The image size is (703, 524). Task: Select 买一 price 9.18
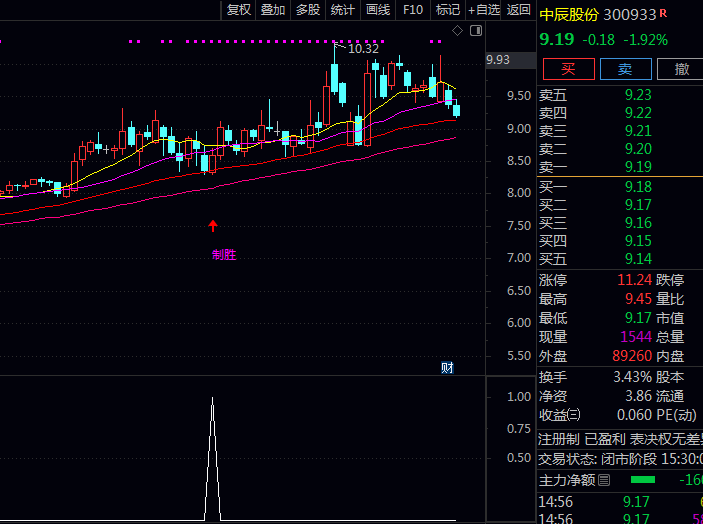pyautogui.click(x=638, y=186)
